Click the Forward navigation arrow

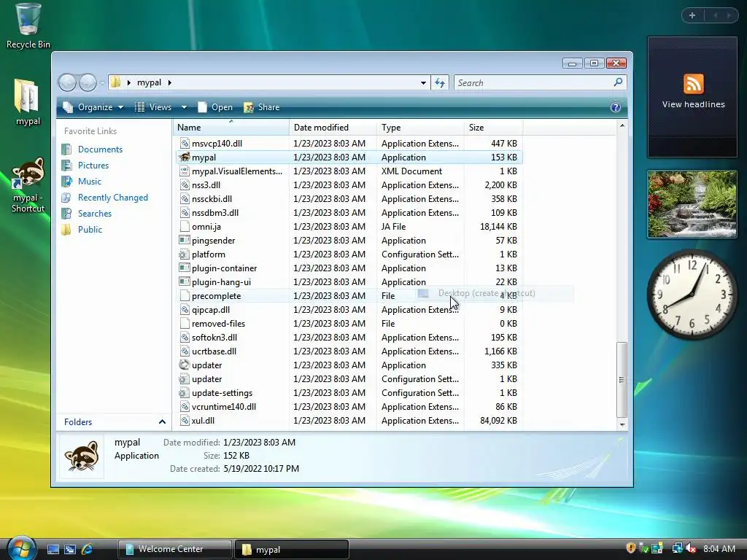tap(88, 83)
